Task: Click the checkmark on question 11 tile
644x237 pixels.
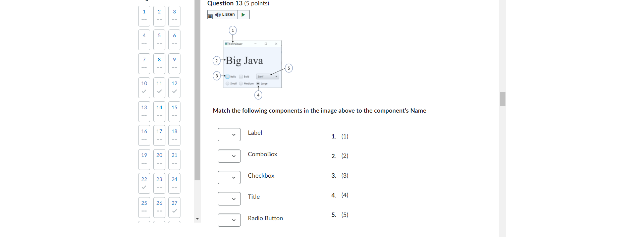Action: pos(159,91)
